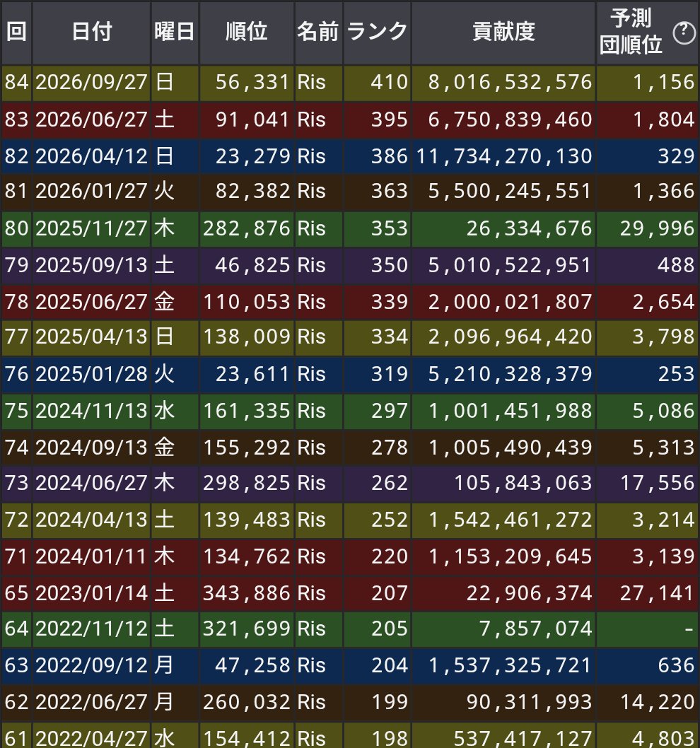Select date cell 2024/09/13
The width and height of the screenshot is (700, 748).
(x=91, y=448)
